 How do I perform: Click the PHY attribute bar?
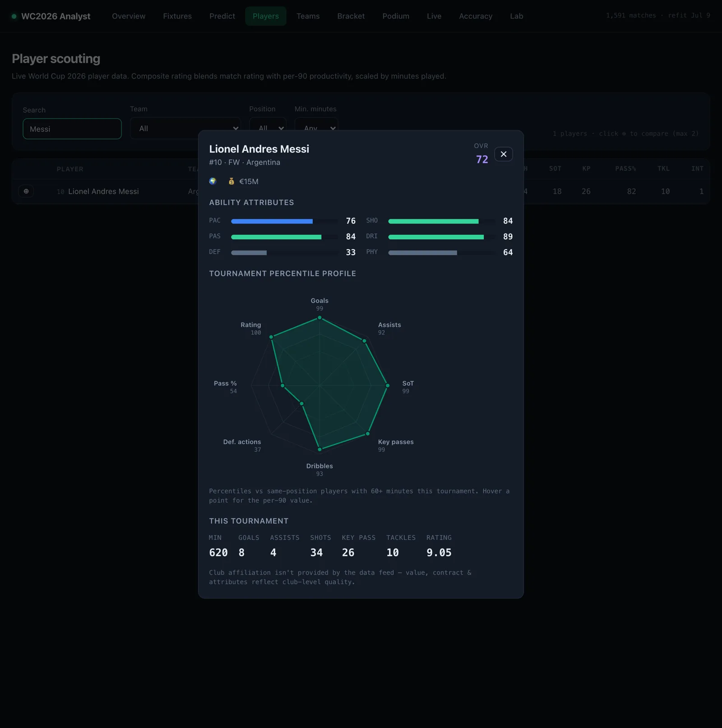point(442,253)
